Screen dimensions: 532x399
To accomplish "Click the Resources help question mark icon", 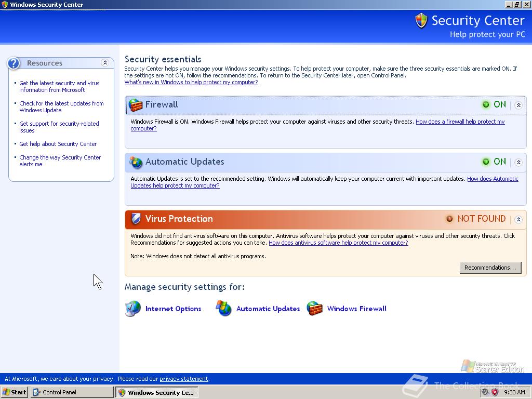I will click(x=14, y=63).
